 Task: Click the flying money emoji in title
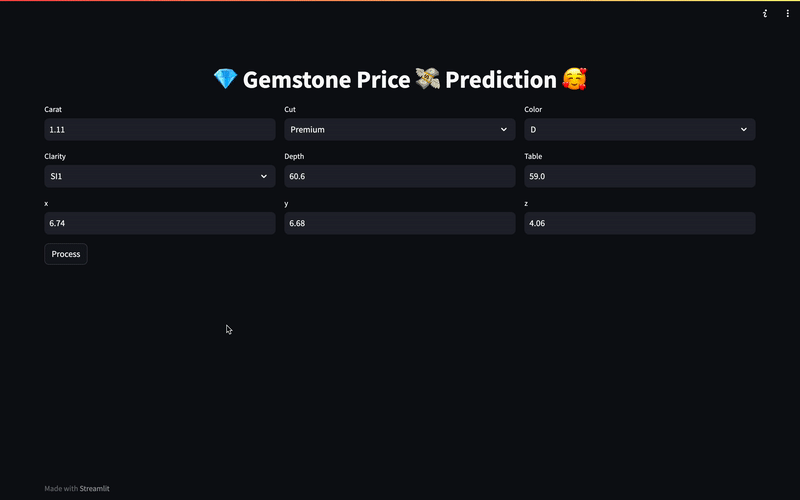tap(427, 79)
